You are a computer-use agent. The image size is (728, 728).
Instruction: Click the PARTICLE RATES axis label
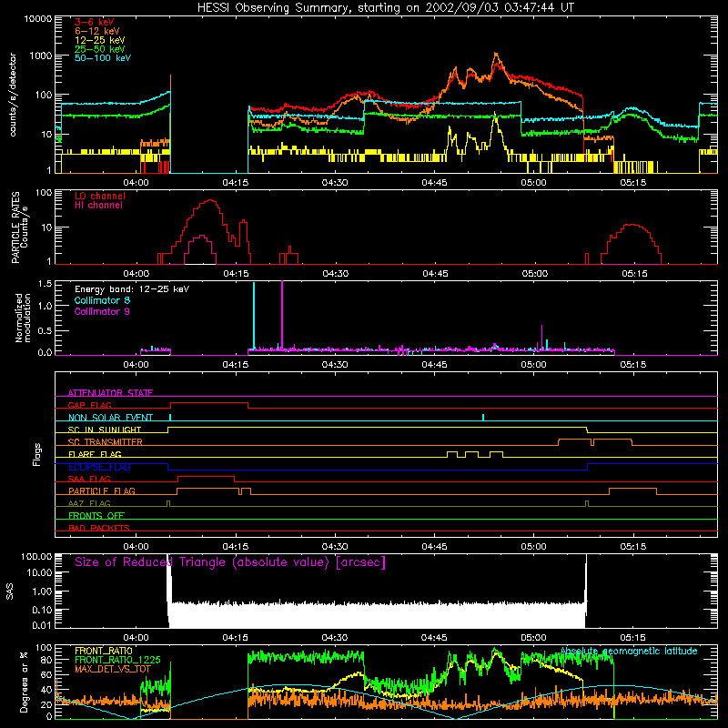tap(15, 227)
